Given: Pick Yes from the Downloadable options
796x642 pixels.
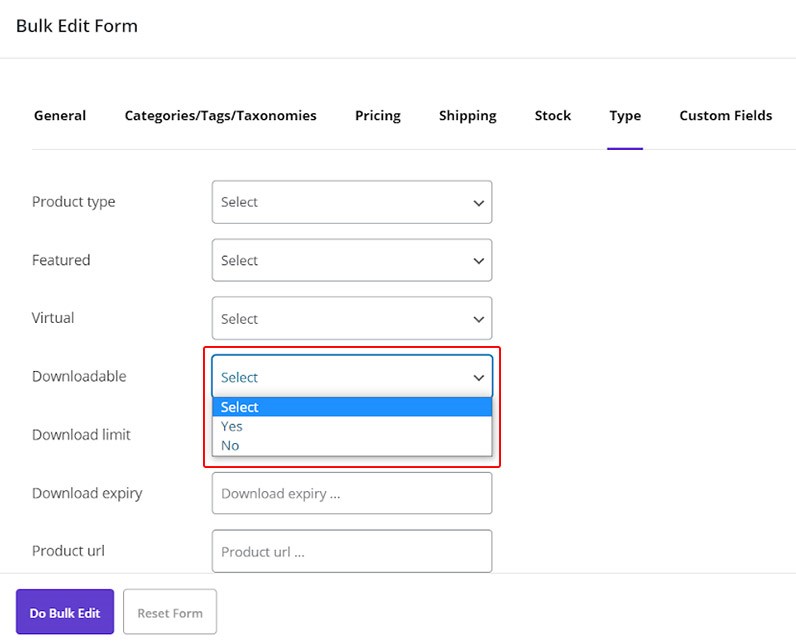Looking at the screenshot, I should (x=233, y=426).
